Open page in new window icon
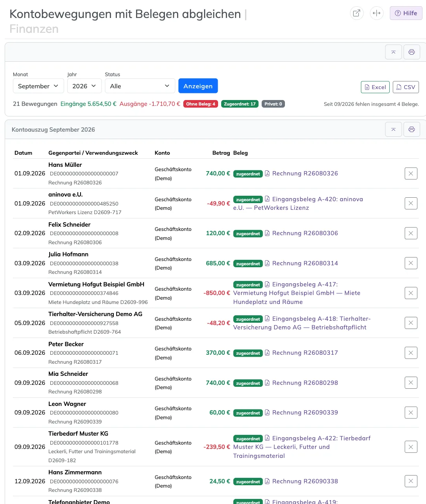 point(356,13)
